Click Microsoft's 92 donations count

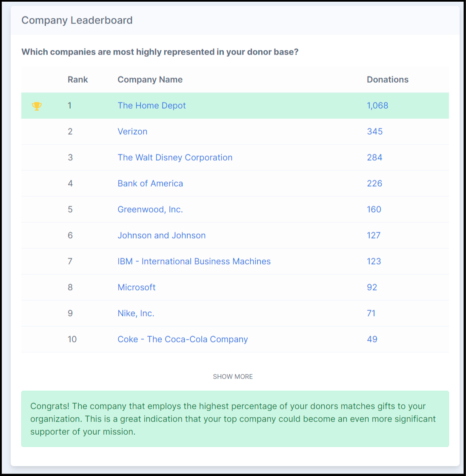pos(372,287)
